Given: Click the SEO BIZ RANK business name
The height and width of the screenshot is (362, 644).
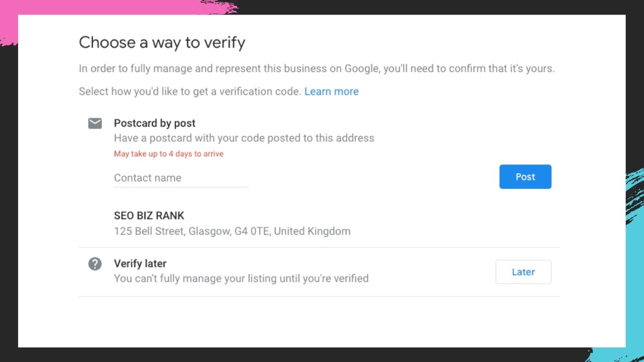Looking at the screenshot, I should point(149,216).
